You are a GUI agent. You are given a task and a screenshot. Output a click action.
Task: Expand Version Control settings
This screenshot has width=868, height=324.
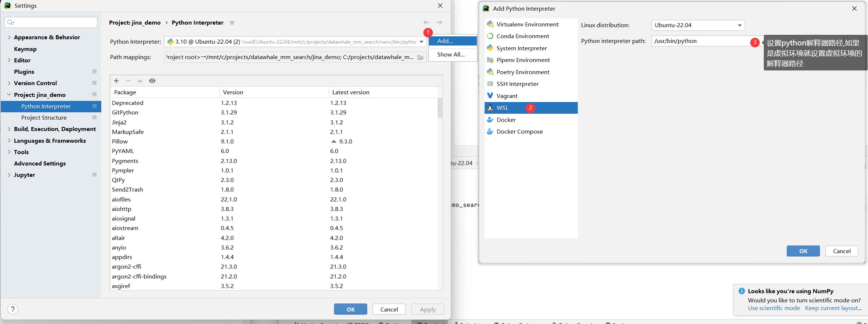(x=9, y=83)
